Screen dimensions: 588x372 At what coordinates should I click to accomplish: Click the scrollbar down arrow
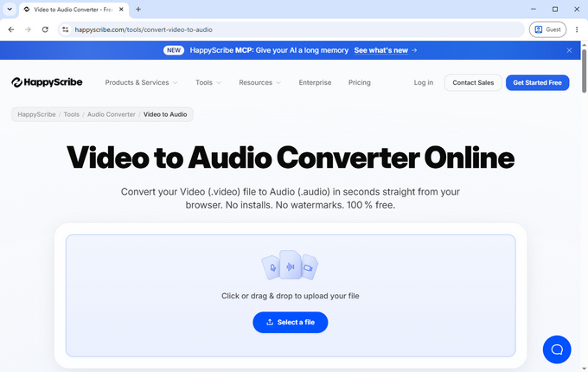[x=584, y=369]
